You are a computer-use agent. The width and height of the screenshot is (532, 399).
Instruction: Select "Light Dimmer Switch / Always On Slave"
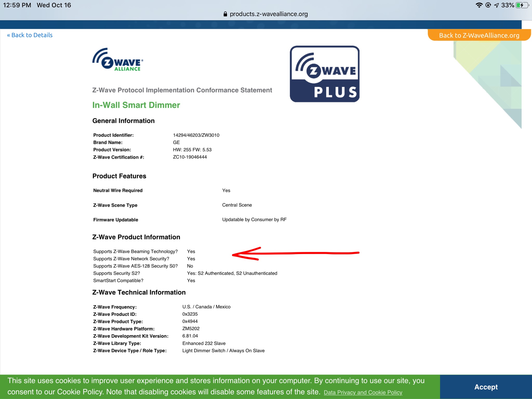click(x=223, y=351)
